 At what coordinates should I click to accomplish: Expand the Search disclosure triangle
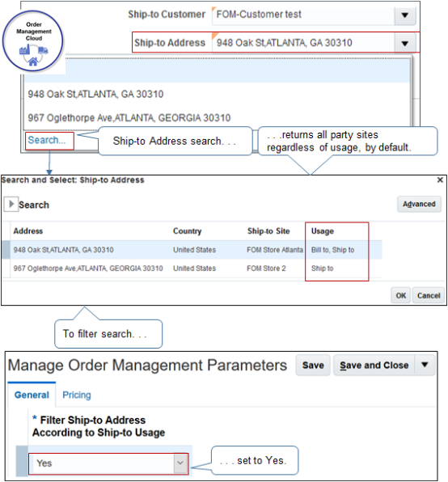click(11, 204)
